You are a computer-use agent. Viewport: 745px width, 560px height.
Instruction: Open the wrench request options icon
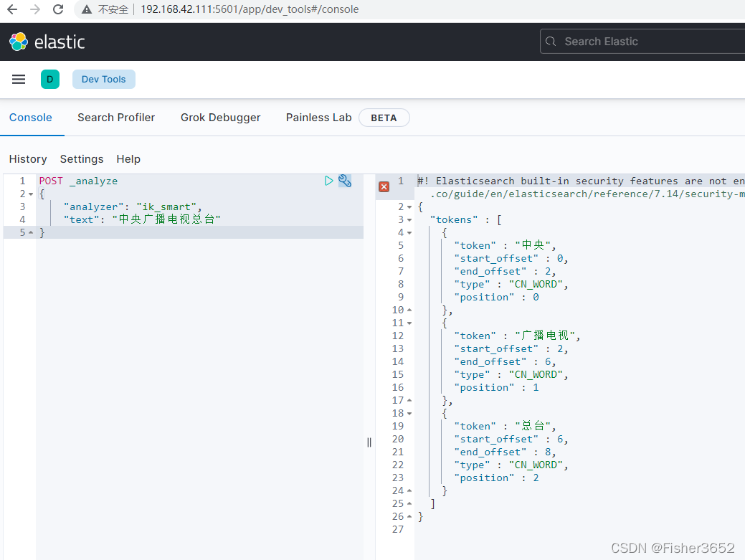(x=345, y=181)
